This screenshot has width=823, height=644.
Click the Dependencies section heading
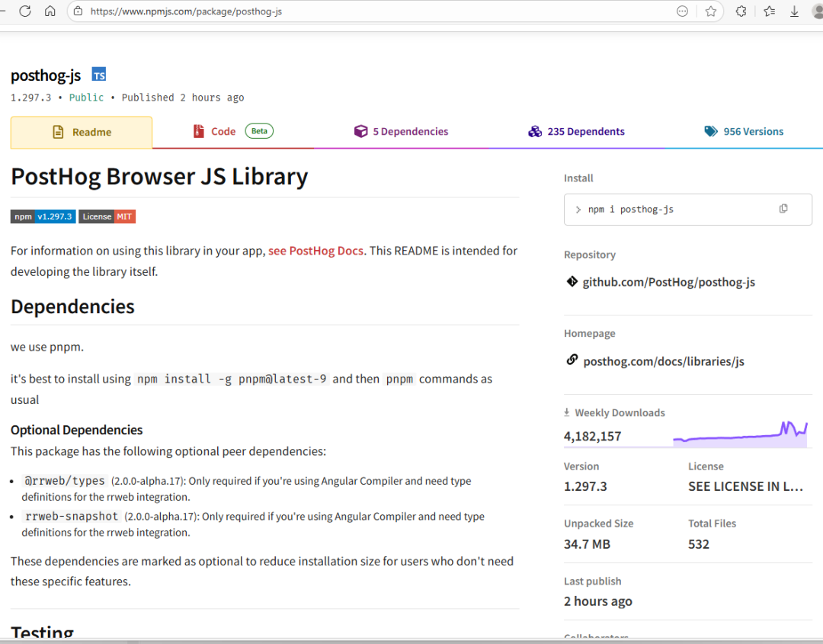pos(72,306)
